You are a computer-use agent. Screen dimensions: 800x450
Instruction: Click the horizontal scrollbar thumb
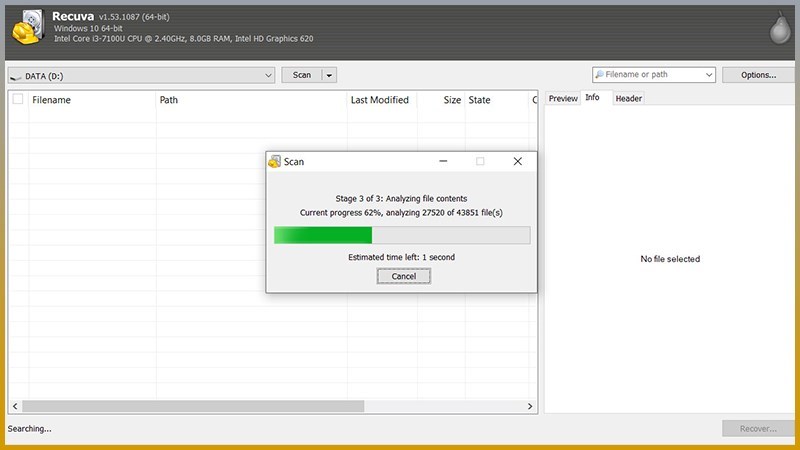click(193, 406)
